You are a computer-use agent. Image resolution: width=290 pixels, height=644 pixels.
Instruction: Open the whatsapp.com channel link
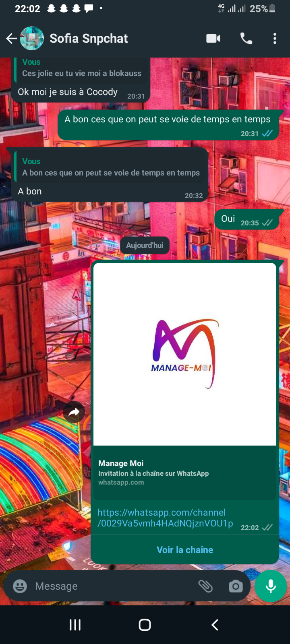165,518
